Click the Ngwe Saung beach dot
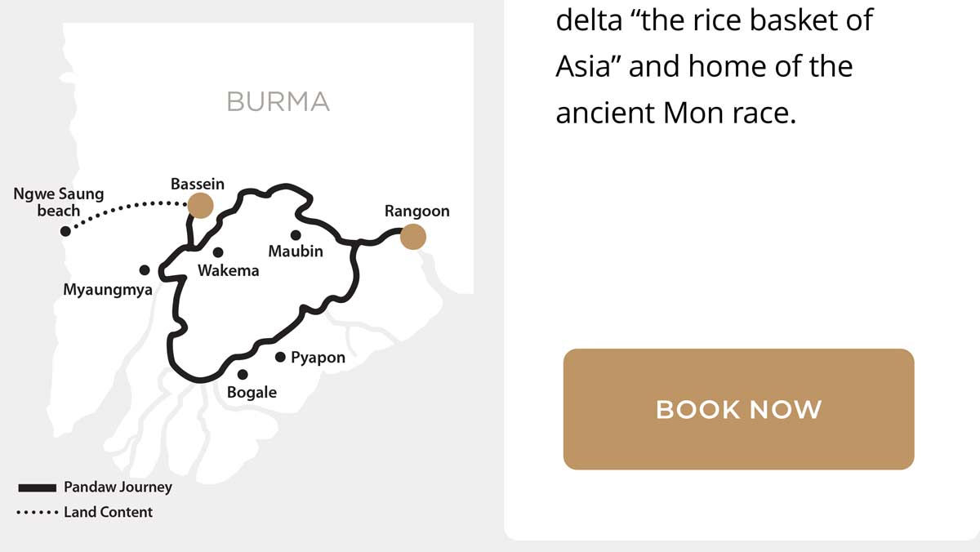 pyautogui.click(x=65, y=231)
